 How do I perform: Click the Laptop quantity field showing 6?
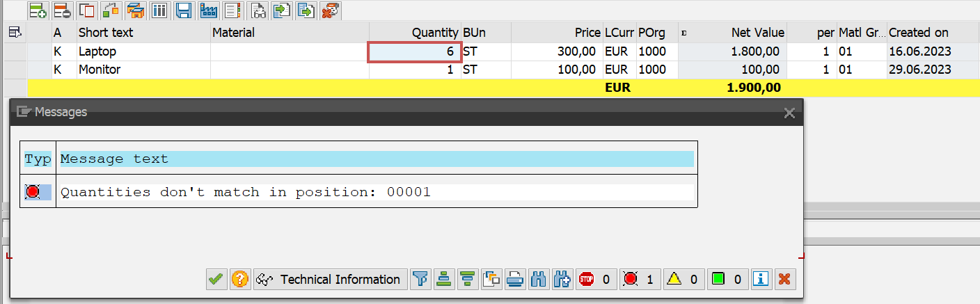pos(414,51)
